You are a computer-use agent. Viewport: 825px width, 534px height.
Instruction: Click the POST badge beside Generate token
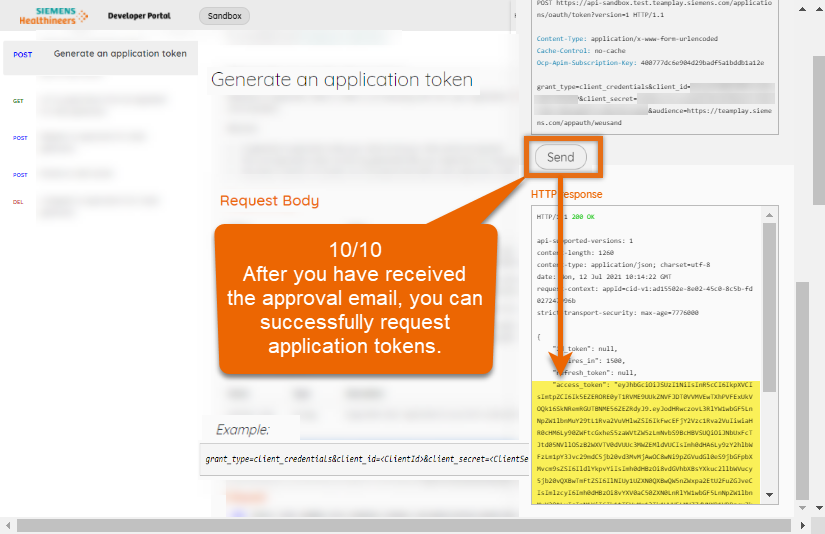(x=21, y=55)
